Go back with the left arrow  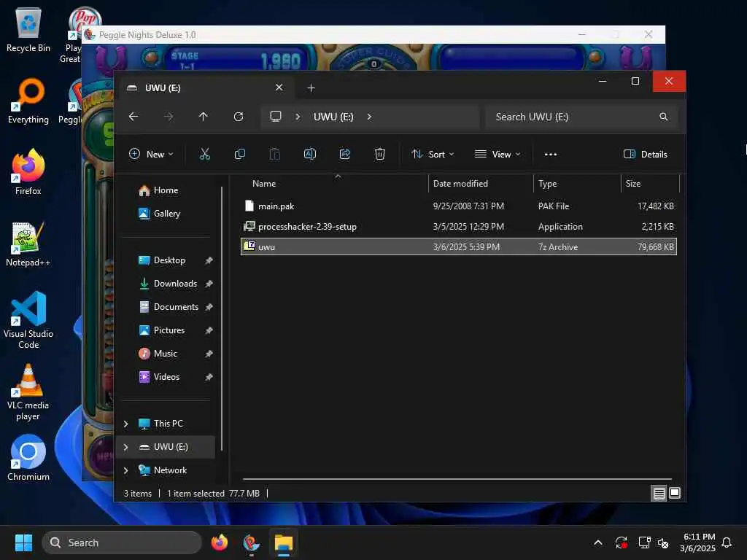pyautogui.click(x=133, y=116)
